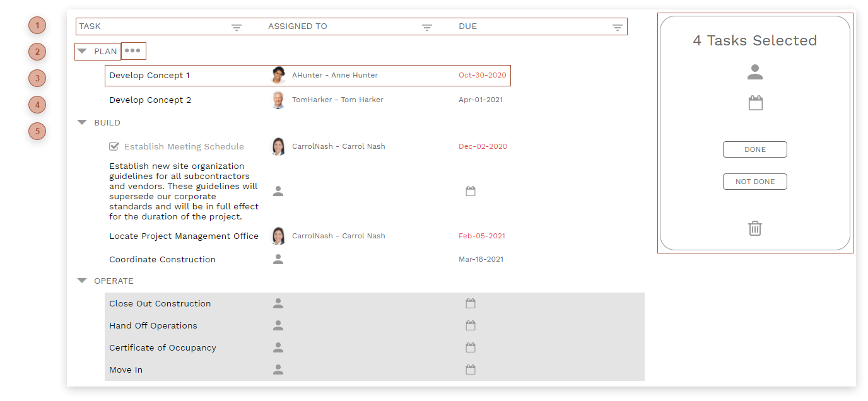Click the calendar icon in the 4 Tasks Selected panel

point(754,102)
